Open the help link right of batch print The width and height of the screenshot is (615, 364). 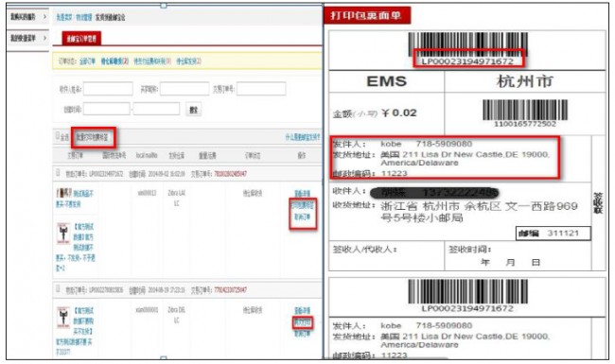point(303,137)
